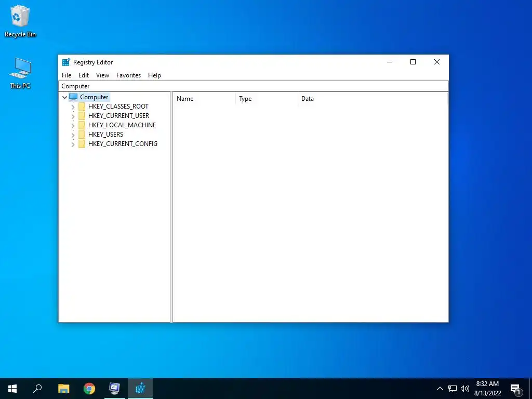Maximize the Registry Editor window

[x=413, y=62]
